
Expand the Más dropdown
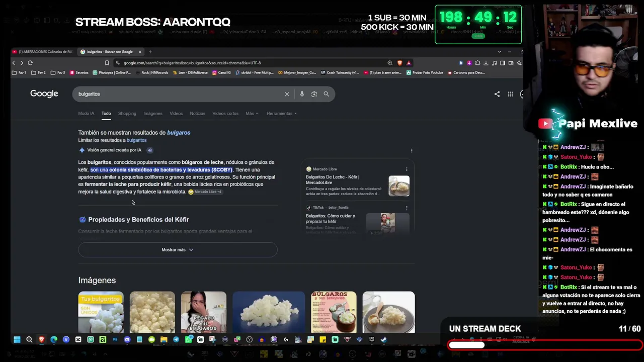[x=252, y=114]
